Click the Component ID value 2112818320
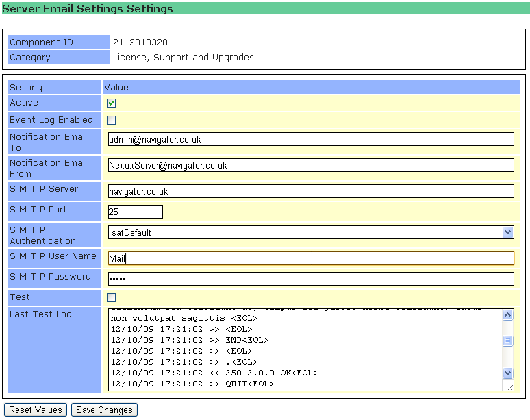 pyautogui.click(x=140, y=42)
